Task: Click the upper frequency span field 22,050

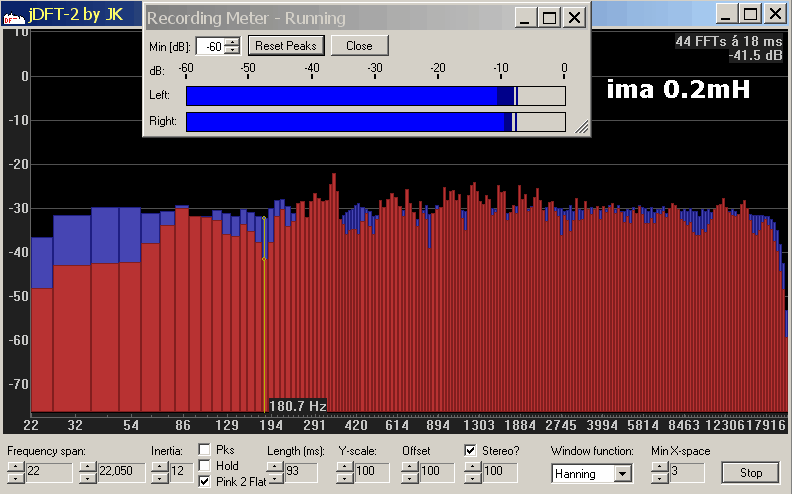Action: [x=121, y=472]
